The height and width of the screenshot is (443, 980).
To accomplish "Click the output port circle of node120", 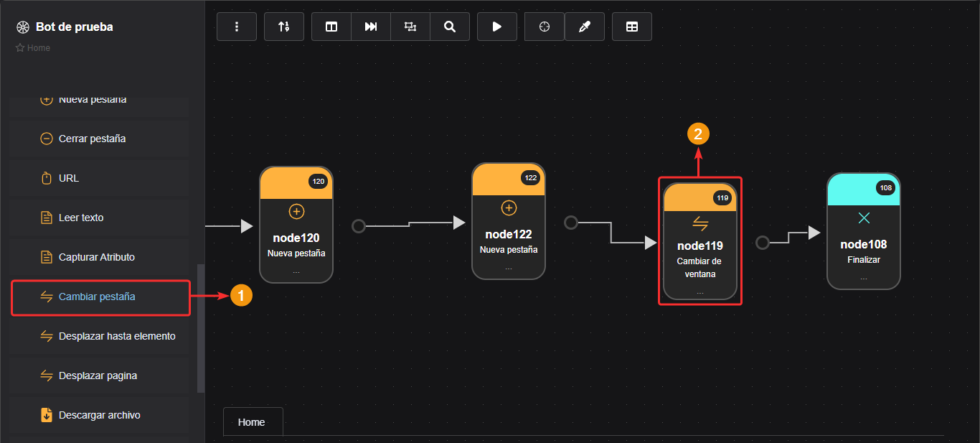I will (359, 226).
